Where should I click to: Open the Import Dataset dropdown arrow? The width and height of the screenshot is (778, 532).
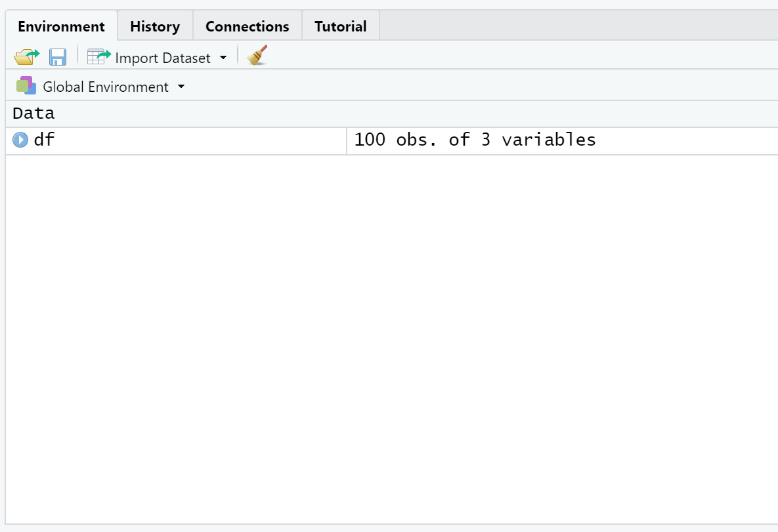pos(223,58)
